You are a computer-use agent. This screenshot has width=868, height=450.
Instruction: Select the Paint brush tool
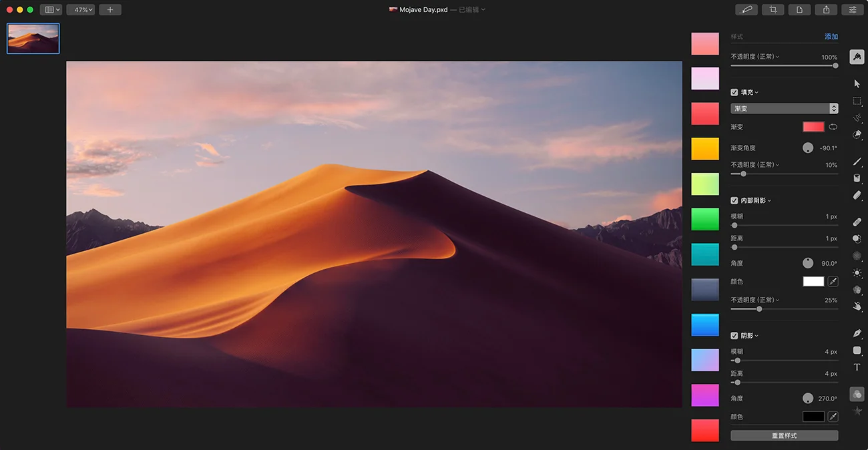click(857, 161)
